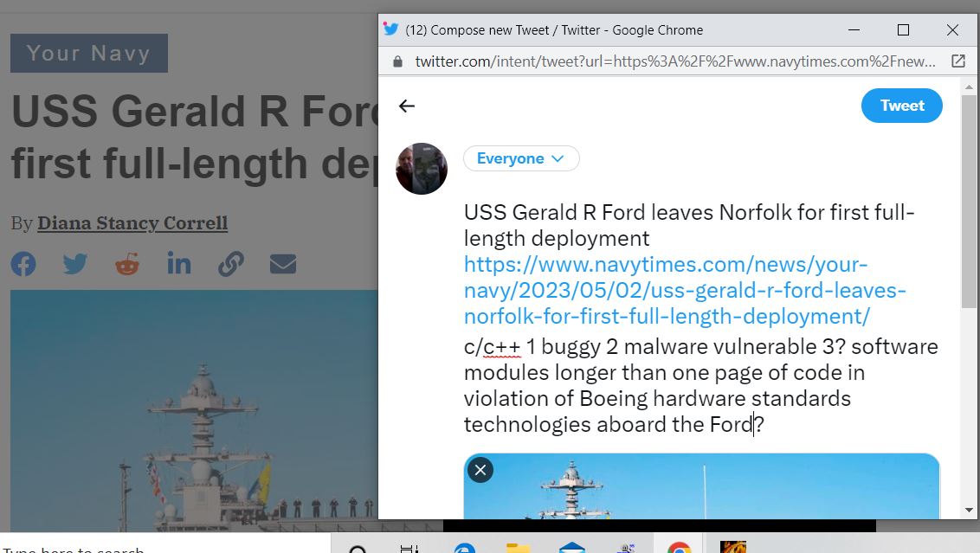Open Diana Stancy Correll author link
The width and height of the screenshot is (980, 553).
pyautogui.click(x=132, y=223)
